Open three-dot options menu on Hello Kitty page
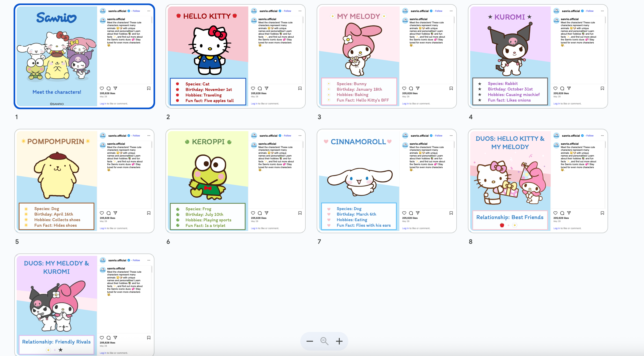Image resolution: width=644 pixels, height=356 pixels. [x=300, y=11]
